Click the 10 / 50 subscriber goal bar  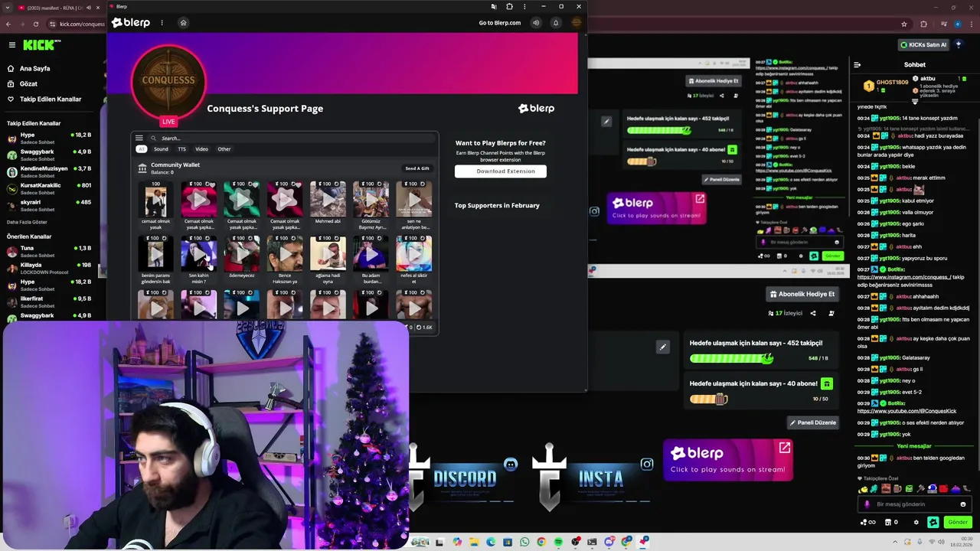click(708, 399)
